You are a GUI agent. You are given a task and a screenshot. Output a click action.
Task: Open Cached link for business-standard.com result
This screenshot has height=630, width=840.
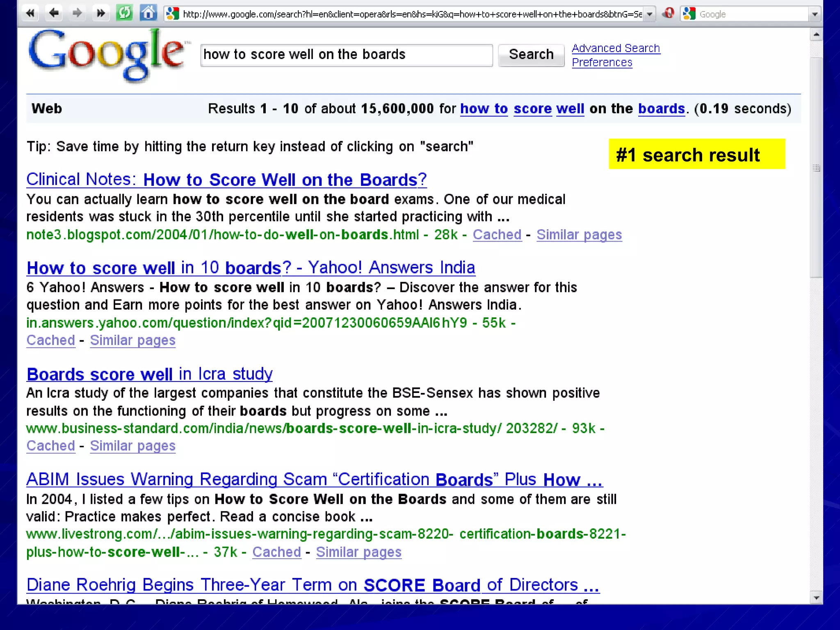pyautogui.click(x=51, y=446)
